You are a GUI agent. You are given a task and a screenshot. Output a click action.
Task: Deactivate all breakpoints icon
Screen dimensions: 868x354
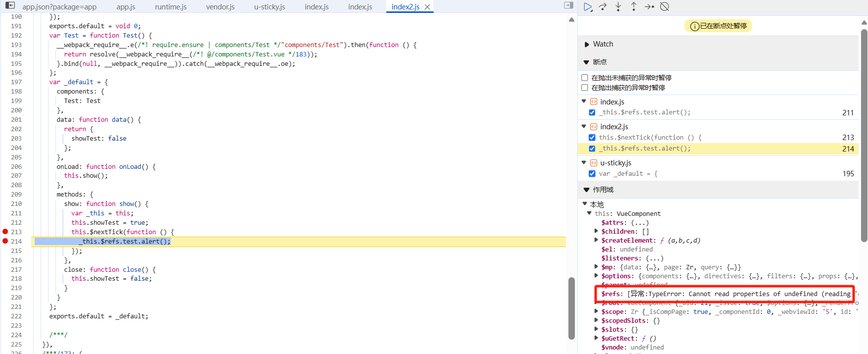(665, 7)
